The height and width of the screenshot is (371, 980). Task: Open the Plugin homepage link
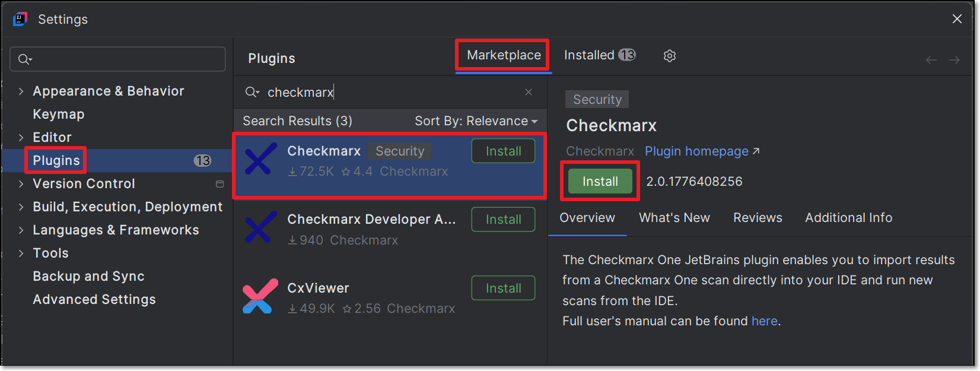702,151
